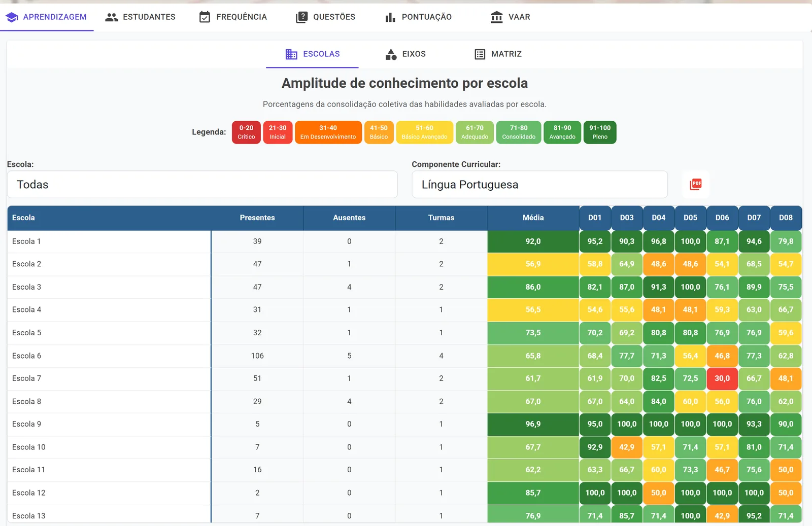Open the Componente Curricular dropdown
This screenshot has width=812, height=526.
tap(539, 184)
